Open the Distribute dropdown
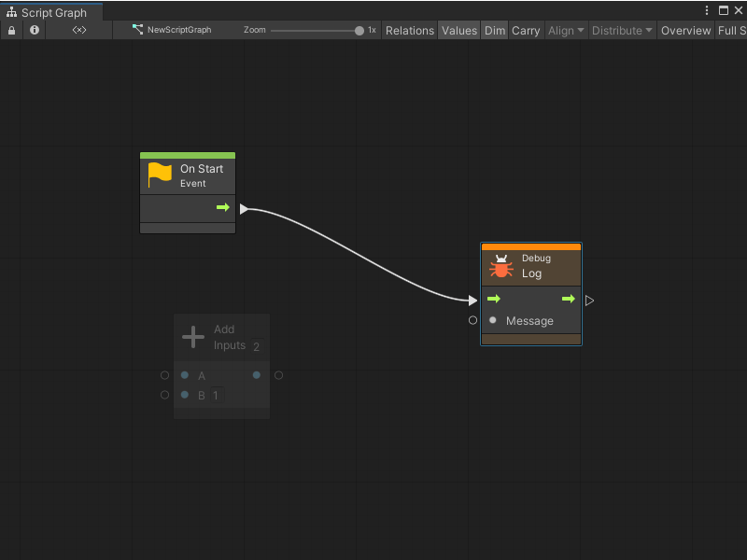 click(x=622, y=30)
